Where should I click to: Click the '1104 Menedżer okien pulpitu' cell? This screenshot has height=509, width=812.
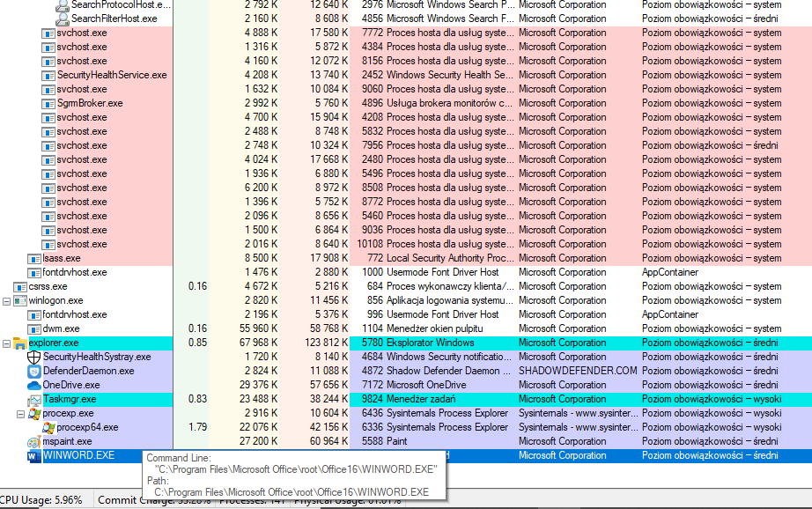422,328
